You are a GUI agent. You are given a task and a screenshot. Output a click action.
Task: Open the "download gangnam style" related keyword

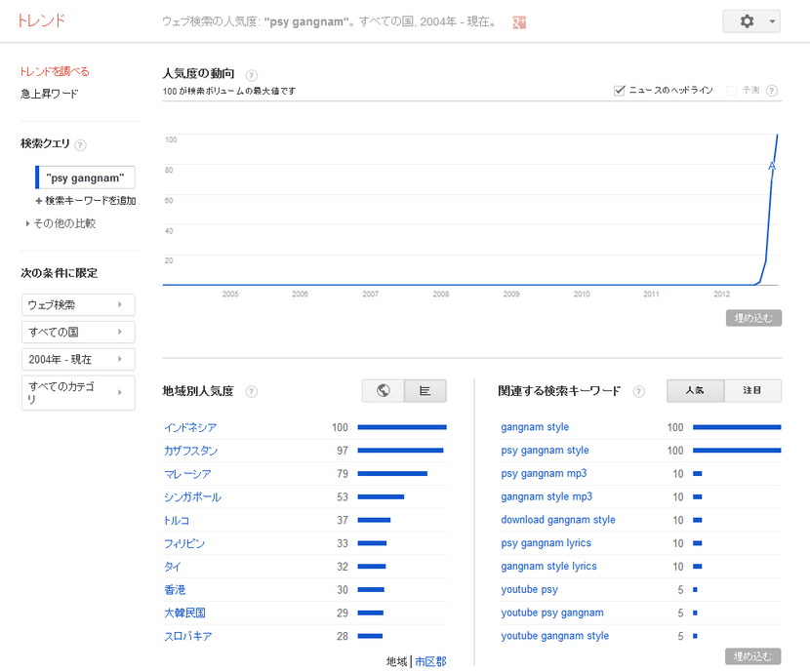(558, 520)
